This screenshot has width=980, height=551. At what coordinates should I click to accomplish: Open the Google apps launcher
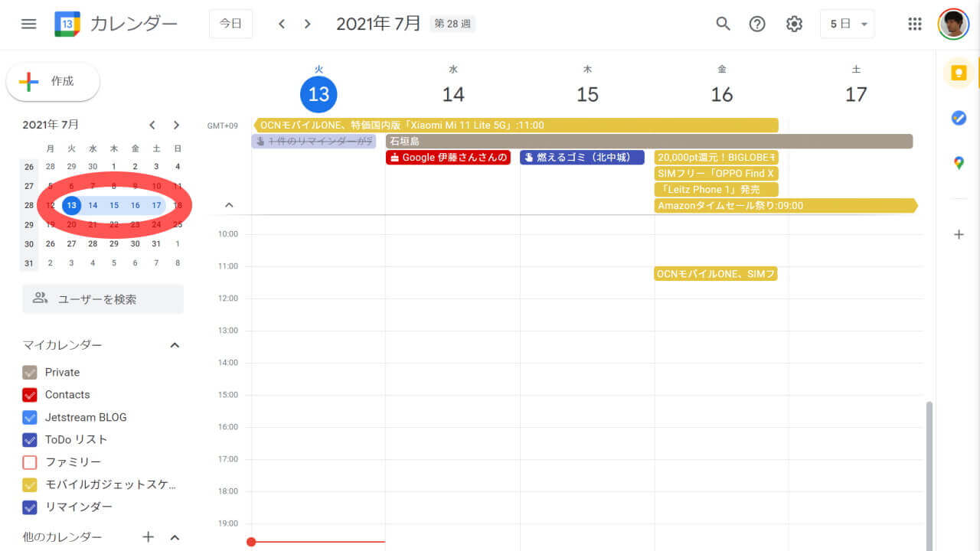(914, 24)
